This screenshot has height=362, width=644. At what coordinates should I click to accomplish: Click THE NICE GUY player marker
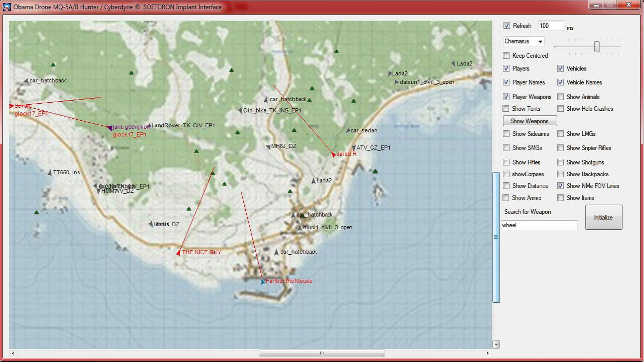pos(178,252)
